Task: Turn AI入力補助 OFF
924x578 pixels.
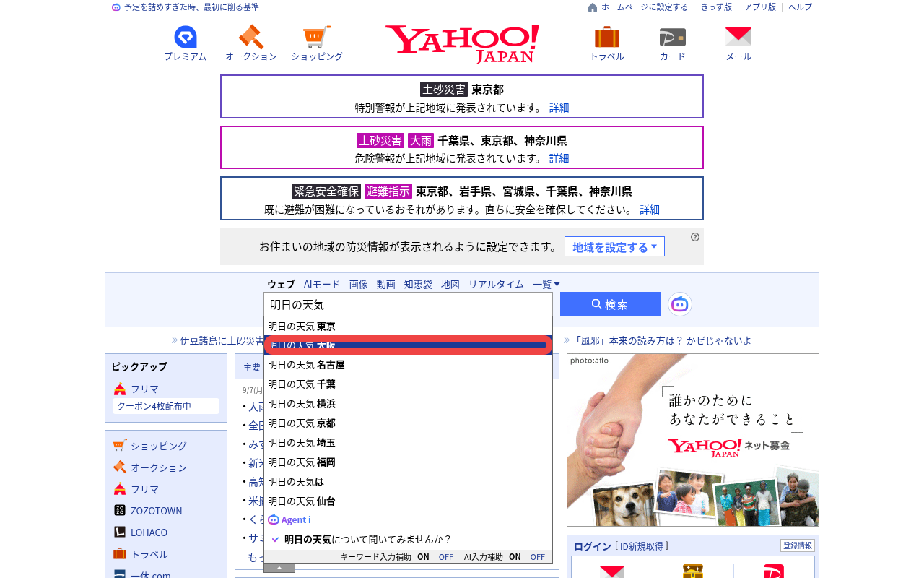Action: [538, 557]
